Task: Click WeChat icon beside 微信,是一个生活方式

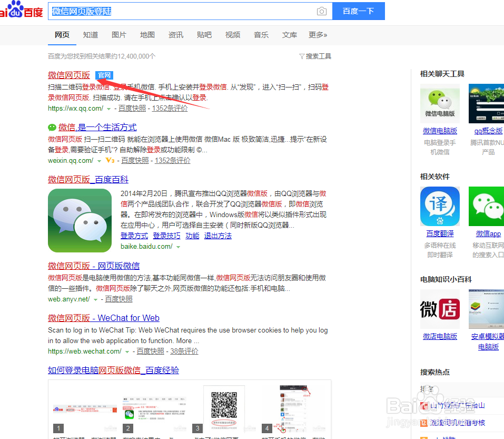Action: (x=52, y=128)
